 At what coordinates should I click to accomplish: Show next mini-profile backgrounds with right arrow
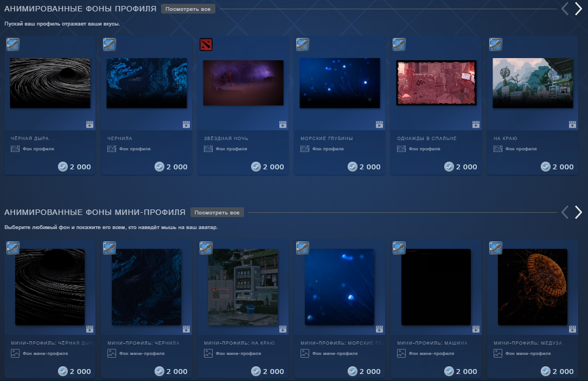tap(578, 212)
